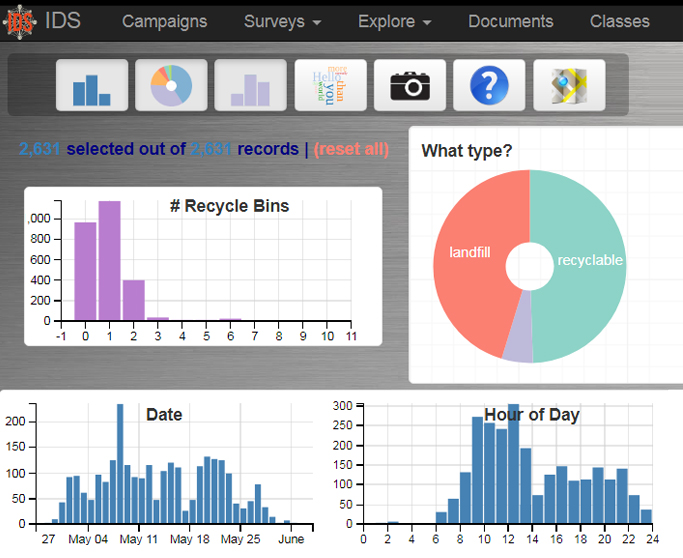
Task: Open the Classes menu item
Action: point(619,21)
